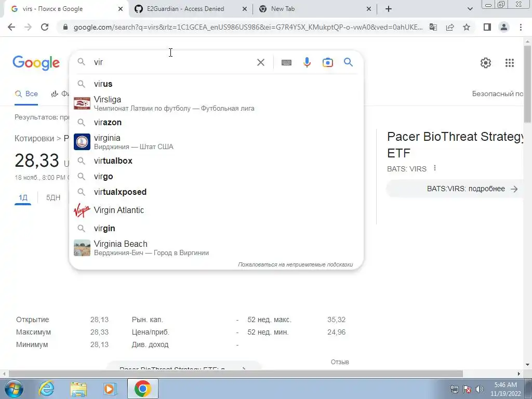Click the network tray icon

click(454, 389)
